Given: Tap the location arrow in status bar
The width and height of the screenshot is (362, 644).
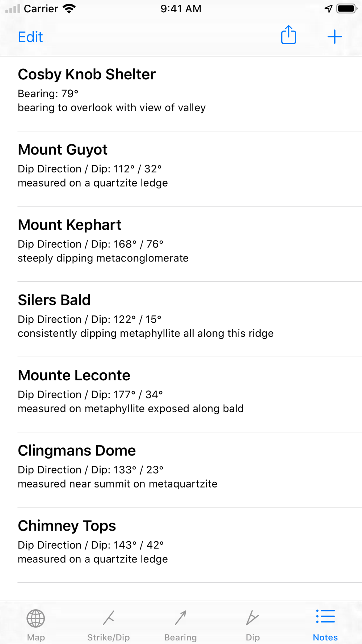Looking at the screenshot, I should point(328,9).
